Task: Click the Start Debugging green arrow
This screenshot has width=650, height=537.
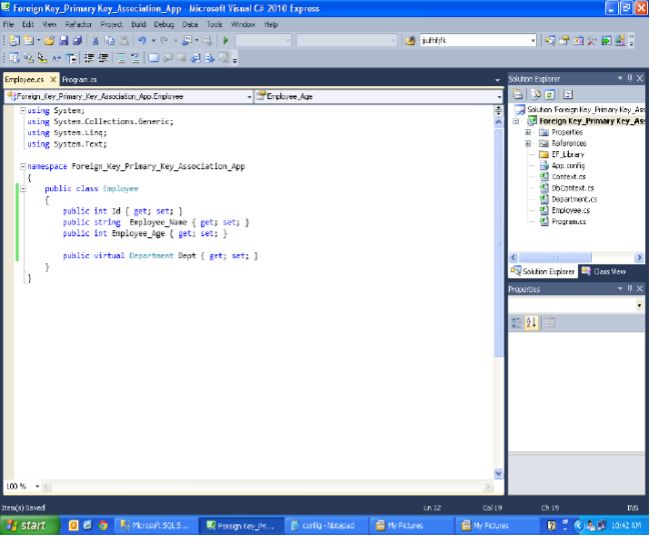Action: point(226,40)
